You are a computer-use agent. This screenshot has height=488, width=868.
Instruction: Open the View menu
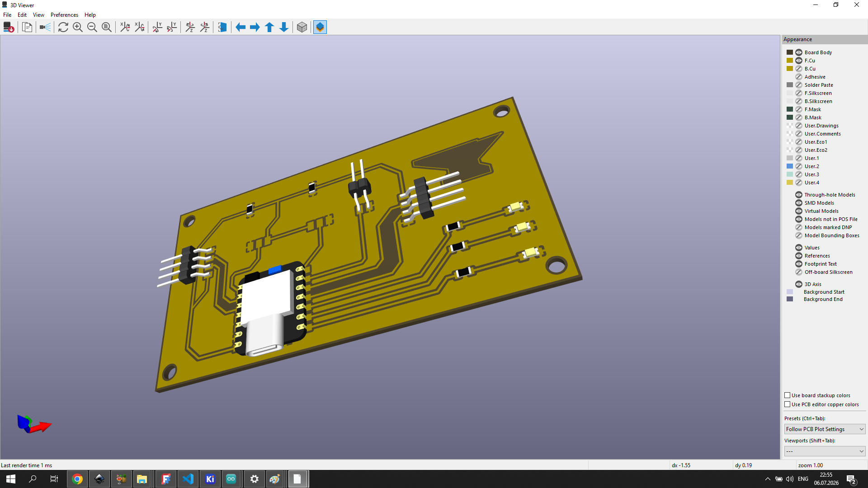click(38, 15)
